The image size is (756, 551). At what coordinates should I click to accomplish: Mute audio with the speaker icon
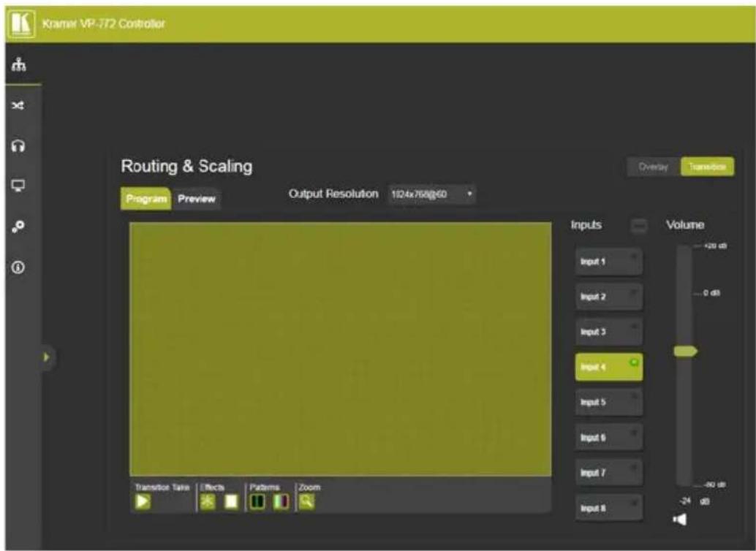[680, 519]
